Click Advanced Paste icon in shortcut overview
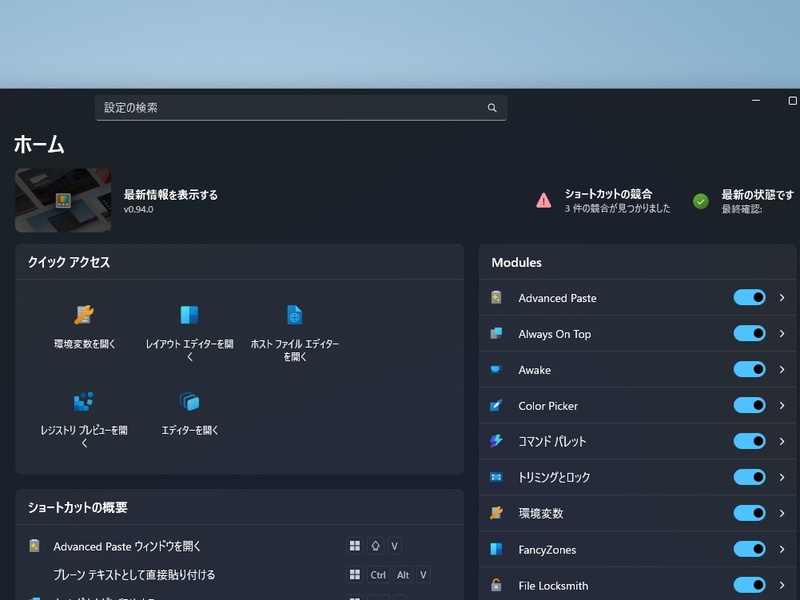The height and width of the screenshot is (600, 800). [x=34, y=546]
